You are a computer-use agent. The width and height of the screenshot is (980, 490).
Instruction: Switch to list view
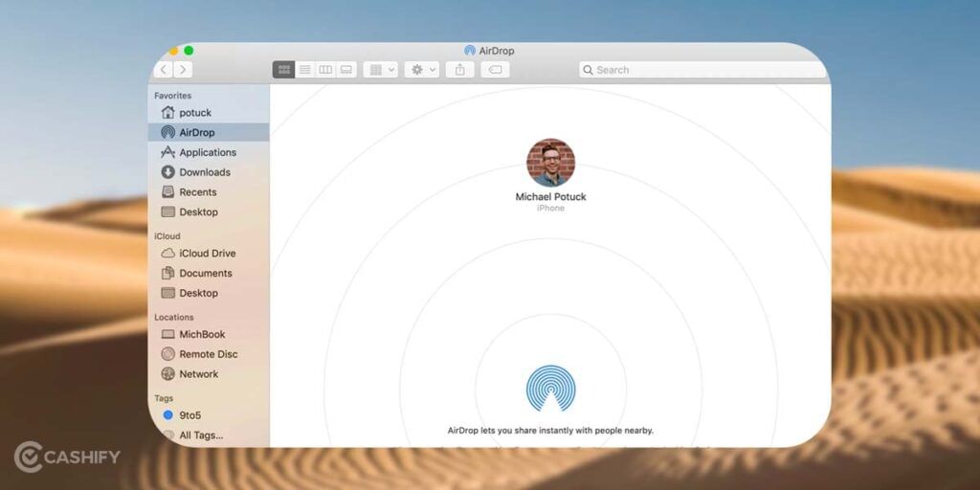click(305, 69)
